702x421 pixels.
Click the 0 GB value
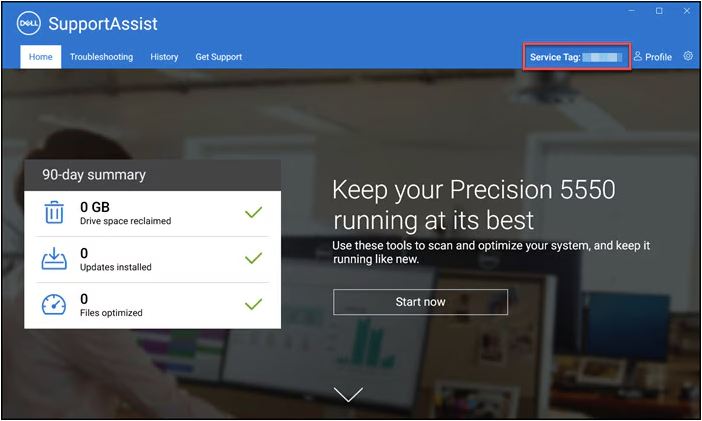point(95,207)
